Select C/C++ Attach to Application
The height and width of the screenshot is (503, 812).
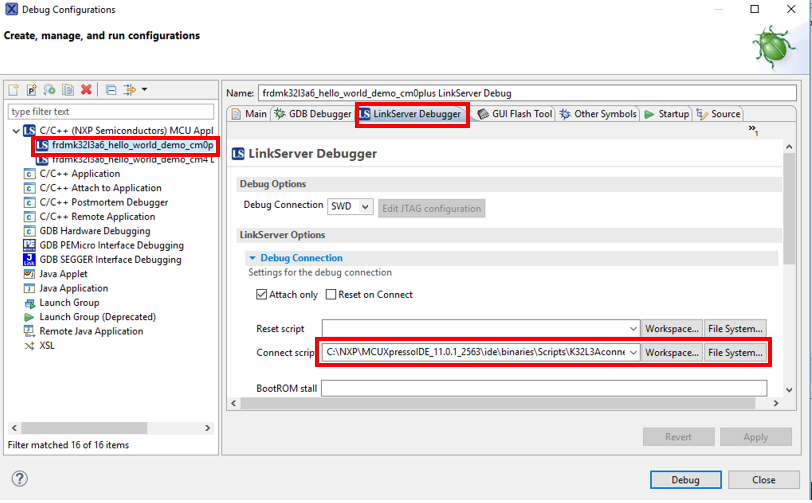(x=93, y=188)
